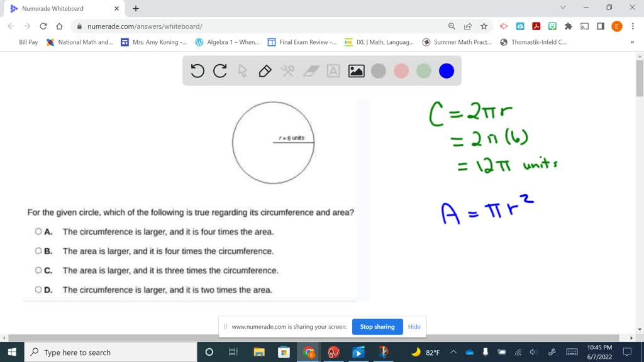This screenshot has width=644, height=362.
Task: Click taskbar search box
Action: 111,352
